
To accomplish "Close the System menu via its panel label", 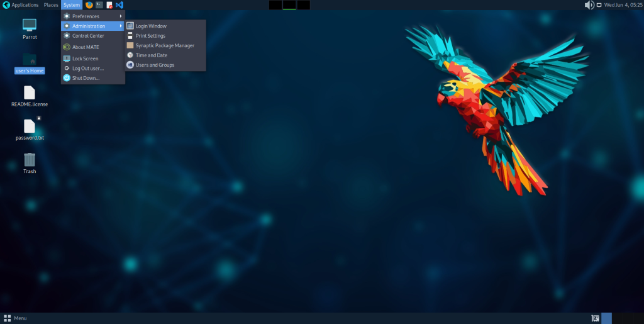I will 72,5.
